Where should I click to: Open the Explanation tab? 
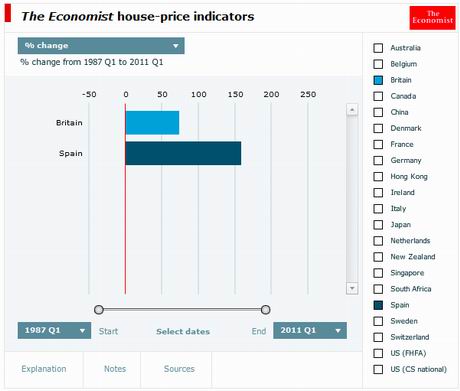click(x=44, y=369)
